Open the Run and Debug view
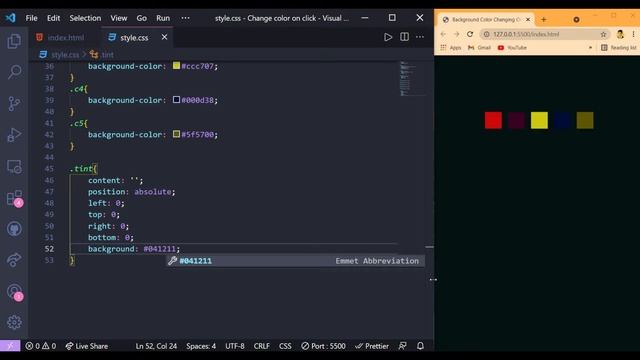This screenshot has height=360, width=640. (14, 135)
